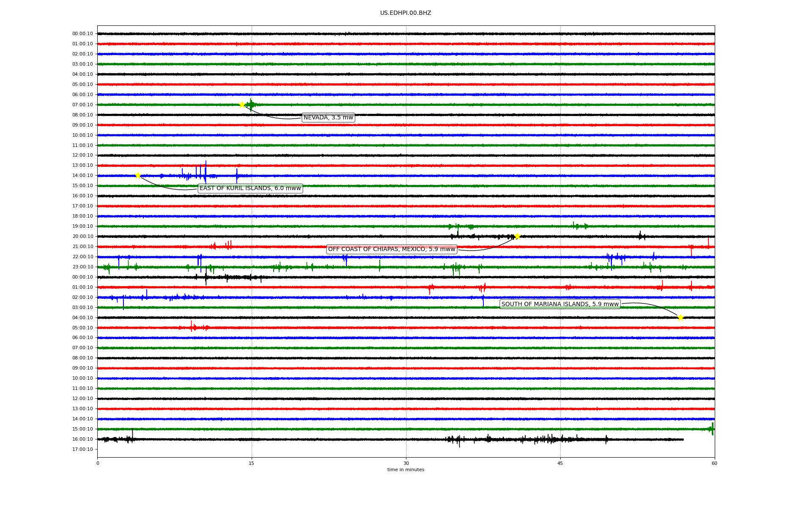Click the 19:00:10 row time label

[82, 226]
